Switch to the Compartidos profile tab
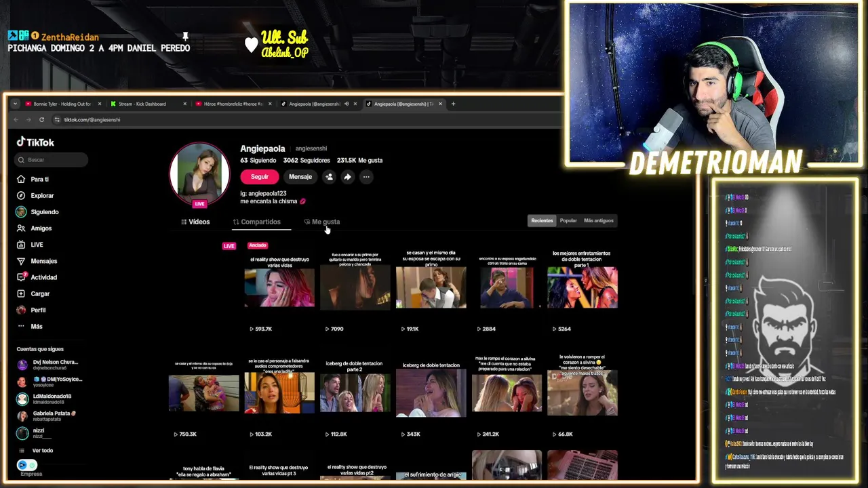 point(256,222)
